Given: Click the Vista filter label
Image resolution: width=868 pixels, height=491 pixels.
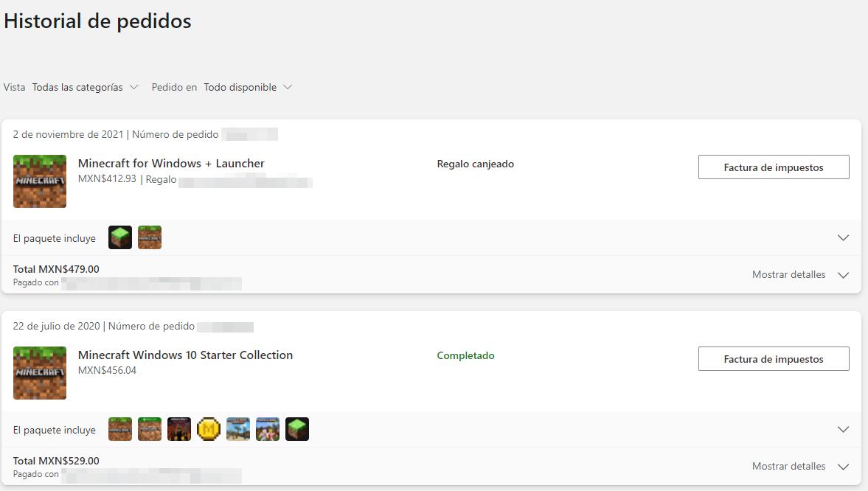Looking at the screenshot, I should [15, 88].
